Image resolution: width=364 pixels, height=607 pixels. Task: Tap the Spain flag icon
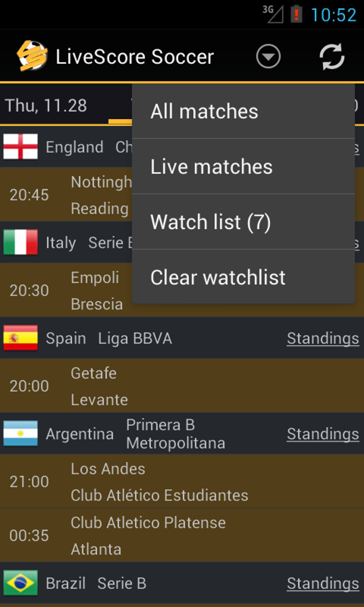[20, 338]
